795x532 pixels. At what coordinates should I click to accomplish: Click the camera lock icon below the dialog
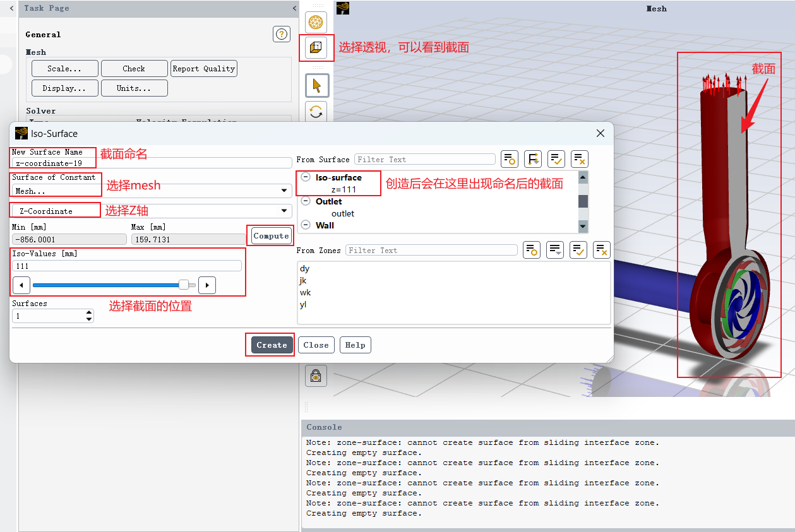coord(316,375)
